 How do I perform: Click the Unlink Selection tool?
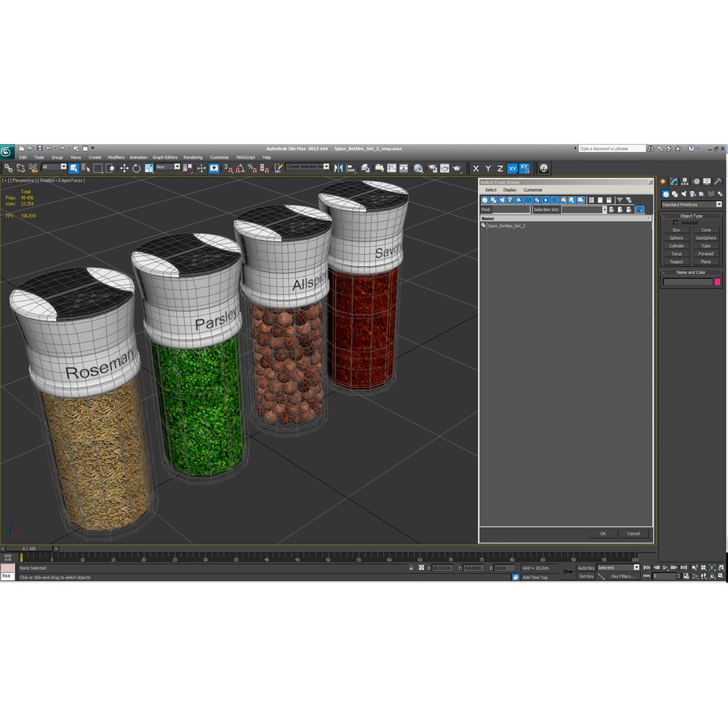point(20,168)
